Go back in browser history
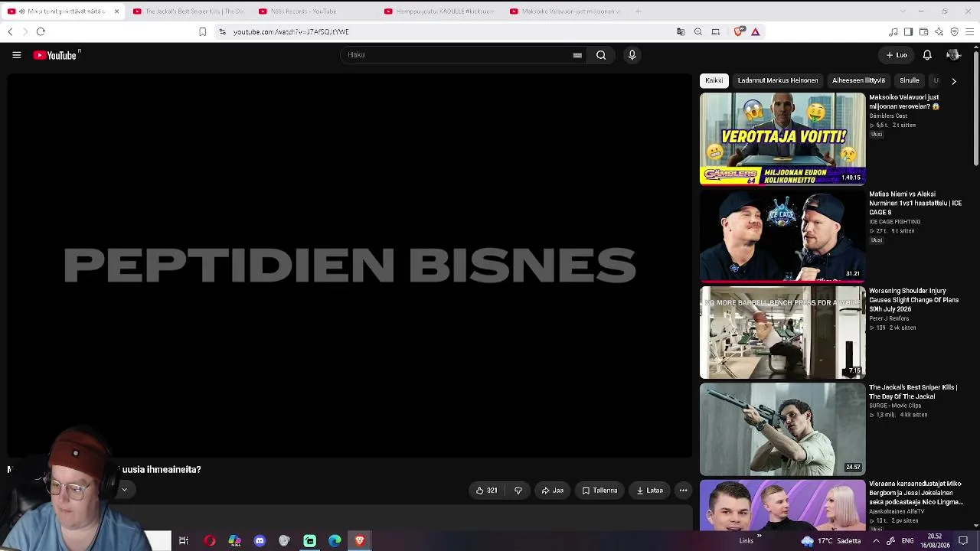 coord(10,31)
